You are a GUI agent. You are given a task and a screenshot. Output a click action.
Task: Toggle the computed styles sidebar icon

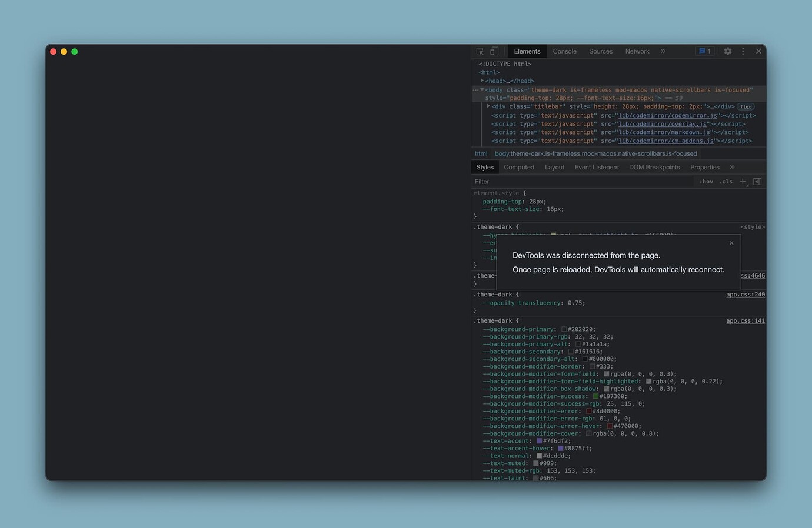tap(757, 182)
